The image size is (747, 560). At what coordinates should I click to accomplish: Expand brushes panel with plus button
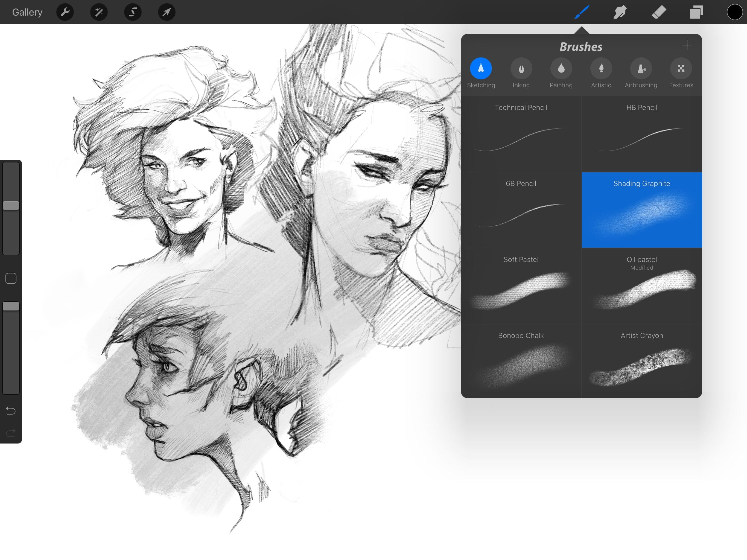[x=687, y=45]
